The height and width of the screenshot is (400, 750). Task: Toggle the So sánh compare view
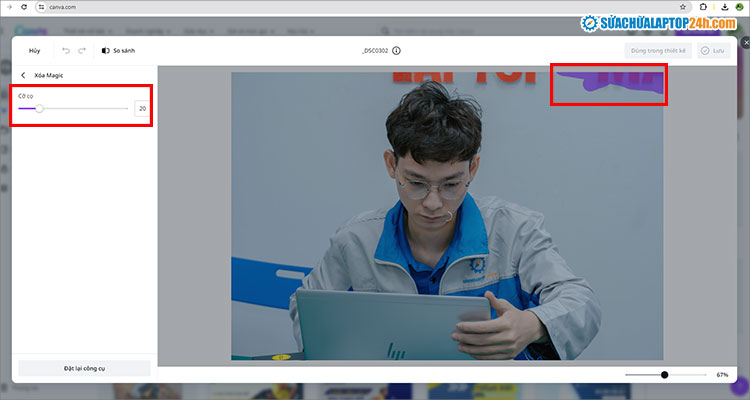[119, 50]
